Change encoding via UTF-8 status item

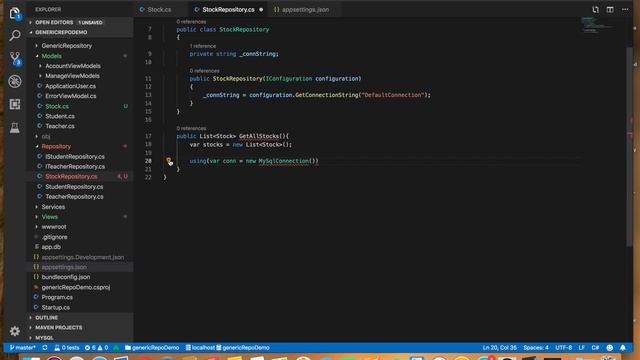coord(563,348)
